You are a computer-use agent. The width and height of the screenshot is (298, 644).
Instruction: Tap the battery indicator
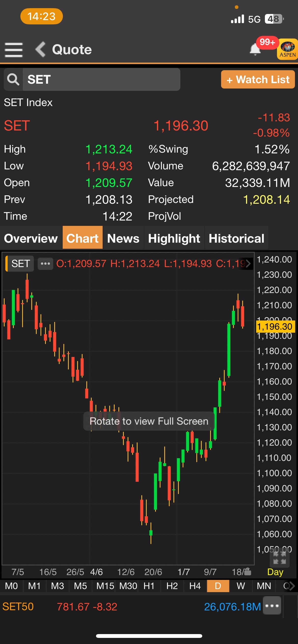click(x=274, y=19)
